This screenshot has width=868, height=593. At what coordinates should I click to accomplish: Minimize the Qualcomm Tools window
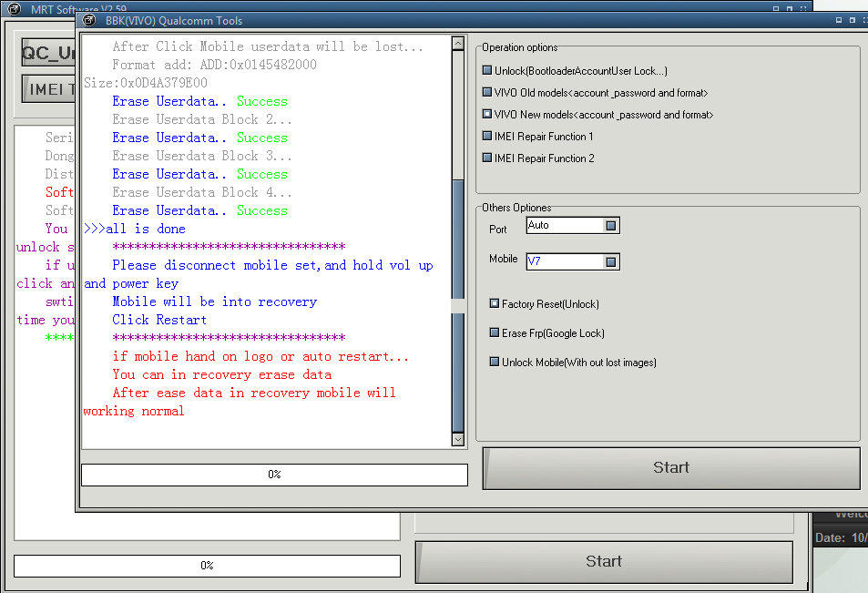pos(839,20)
